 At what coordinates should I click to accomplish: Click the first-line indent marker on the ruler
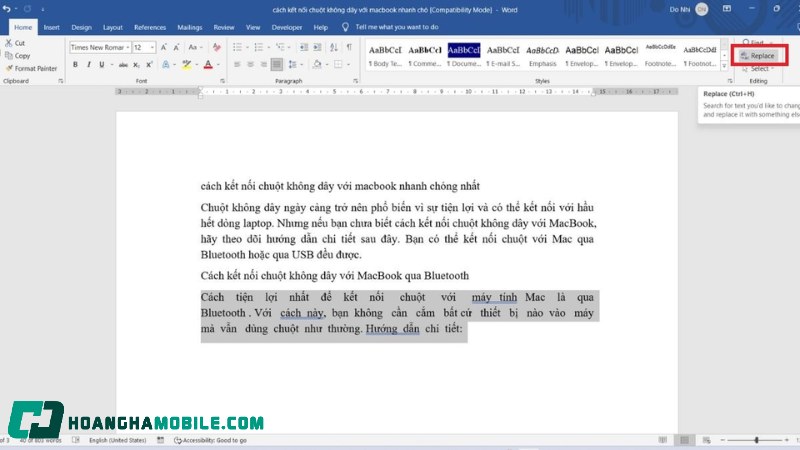click(200, 89)
